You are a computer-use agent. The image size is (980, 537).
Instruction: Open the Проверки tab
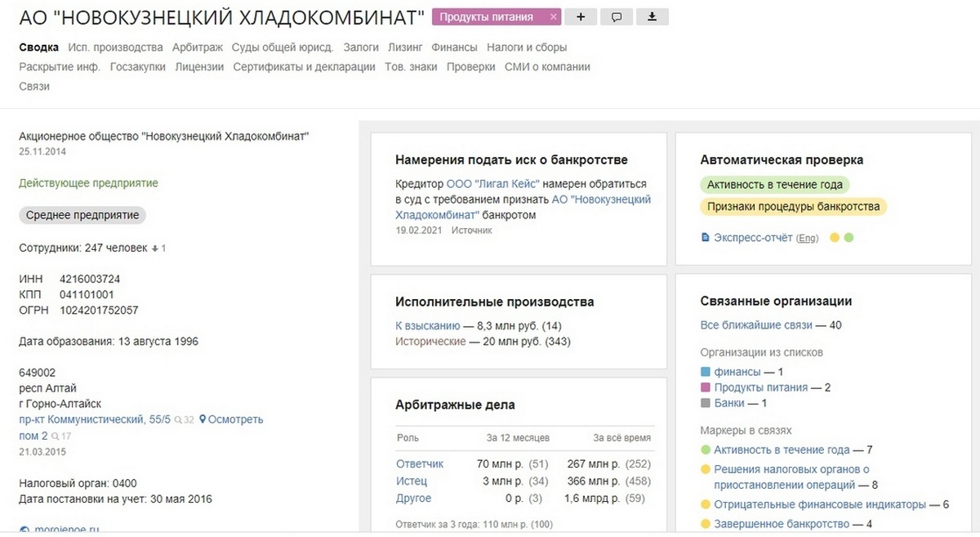[471, 67]
